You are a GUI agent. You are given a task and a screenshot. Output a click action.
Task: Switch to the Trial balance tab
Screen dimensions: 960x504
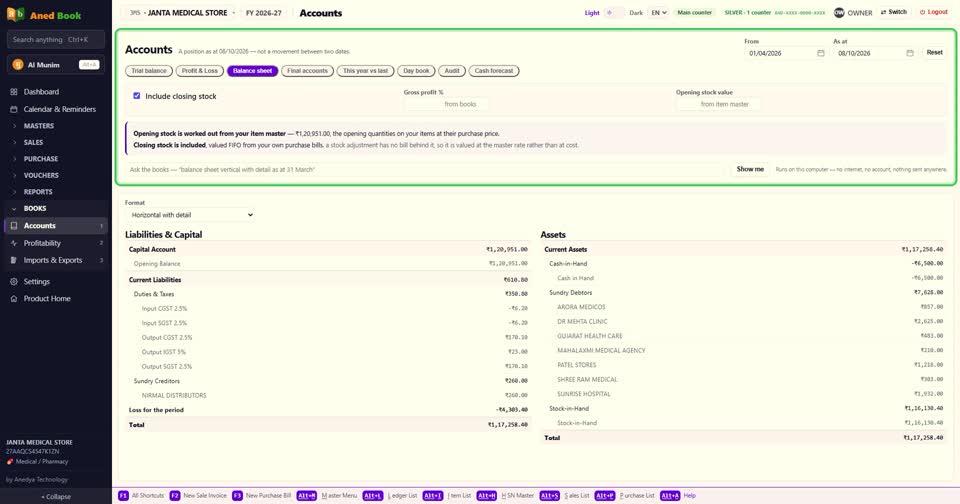pyautogui.click(x=149, y=71)
